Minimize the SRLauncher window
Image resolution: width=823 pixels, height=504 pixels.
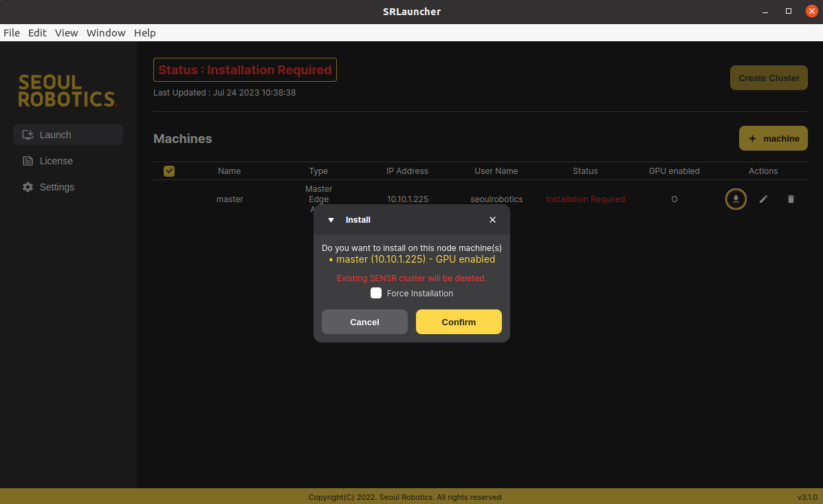pos(765,11)
